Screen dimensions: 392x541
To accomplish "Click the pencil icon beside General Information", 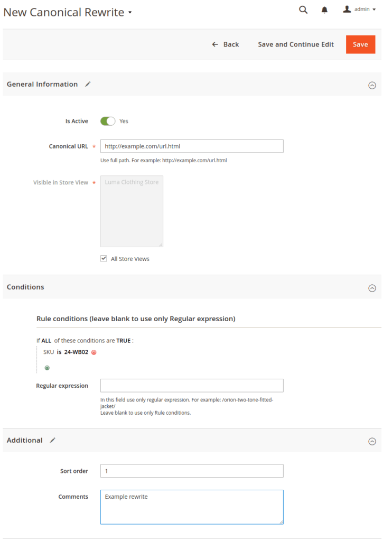I will (x=88, y=84).
